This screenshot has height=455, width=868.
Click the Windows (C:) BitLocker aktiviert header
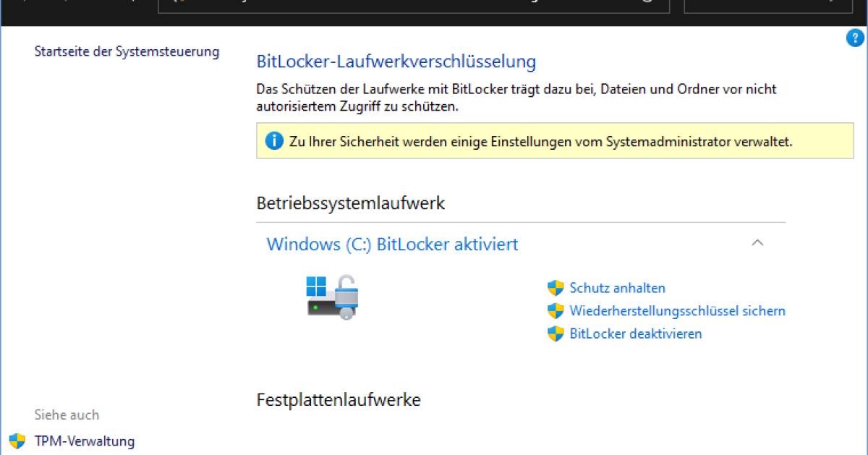[x=393, y=244]
